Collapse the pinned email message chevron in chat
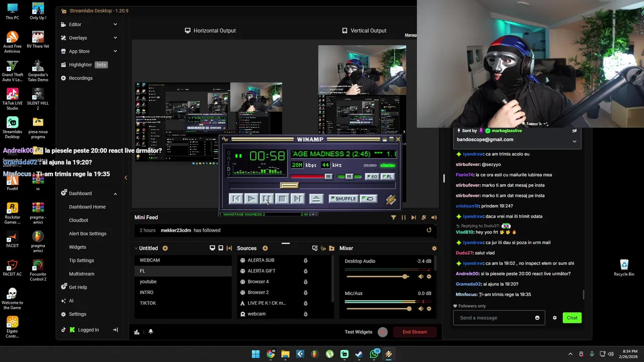644x362 pixels. 574,141
